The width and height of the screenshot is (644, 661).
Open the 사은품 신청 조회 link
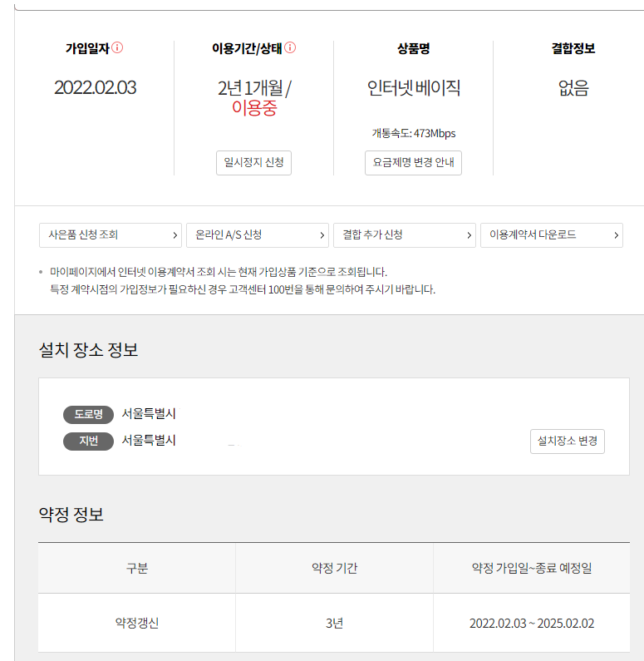click(x=111, y=235)
